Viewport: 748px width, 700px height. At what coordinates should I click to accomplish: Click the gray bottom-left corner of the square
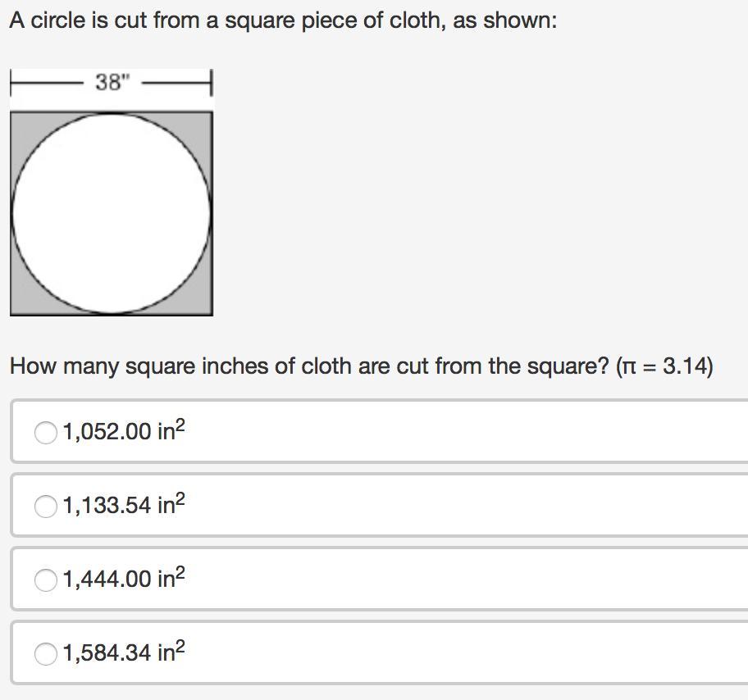click(x=21, y=304)
